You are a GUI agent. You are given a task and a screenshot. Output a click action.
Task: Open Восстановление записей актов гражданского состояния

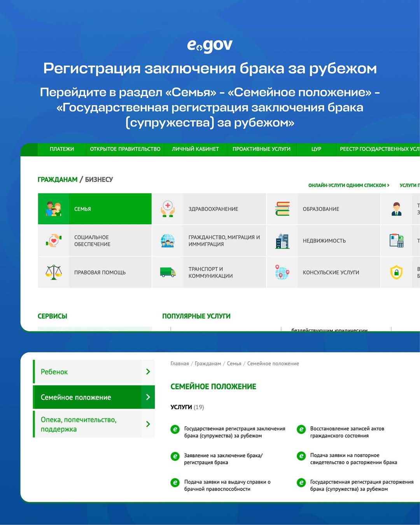347,432
